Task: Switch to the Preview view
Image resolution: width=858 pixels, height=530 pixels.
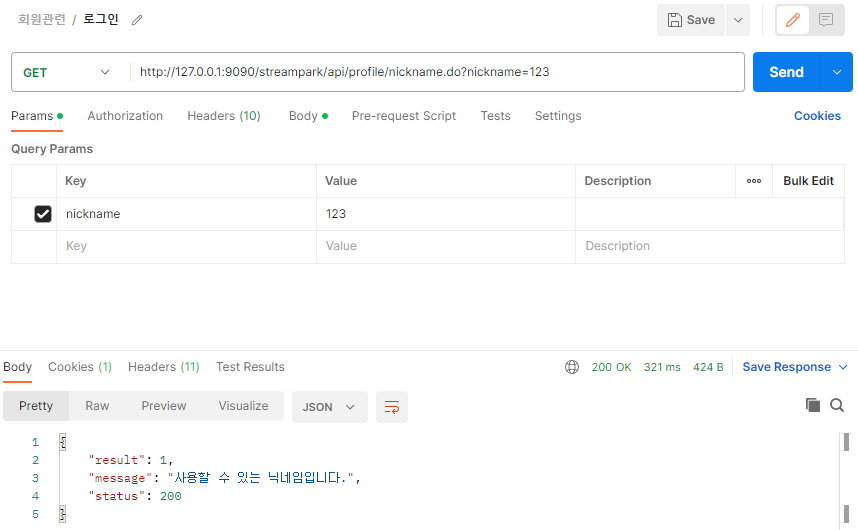Action: coord(164,406)
